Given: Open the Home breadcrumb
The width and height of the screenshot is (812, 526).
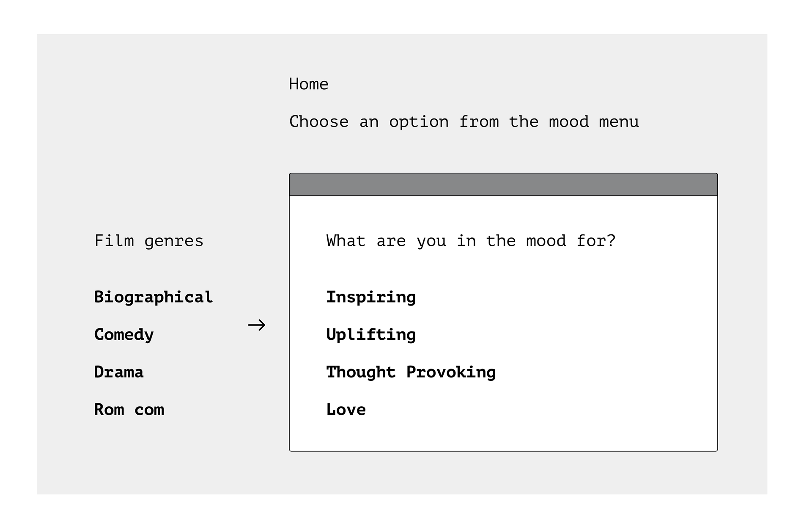Looking at the screenshot, I should tap(308, 84).
